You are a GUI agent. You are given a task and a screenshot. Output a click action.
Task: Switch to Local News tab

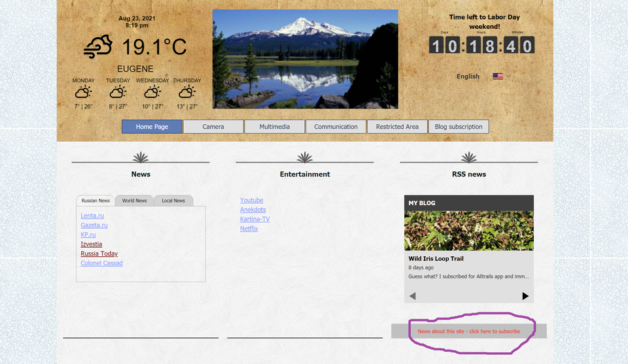(173, 201)
